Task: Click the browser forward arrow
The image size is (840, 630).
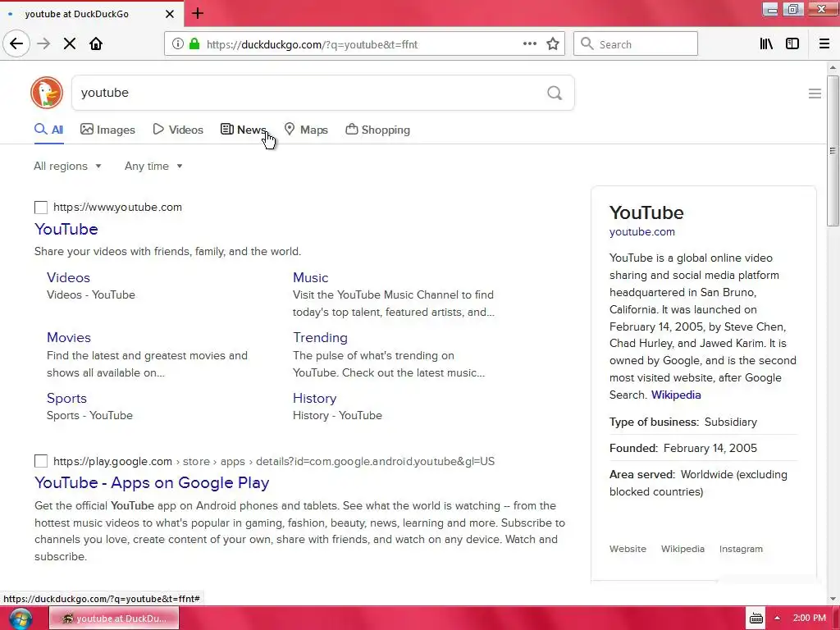Action: (43, 44)
